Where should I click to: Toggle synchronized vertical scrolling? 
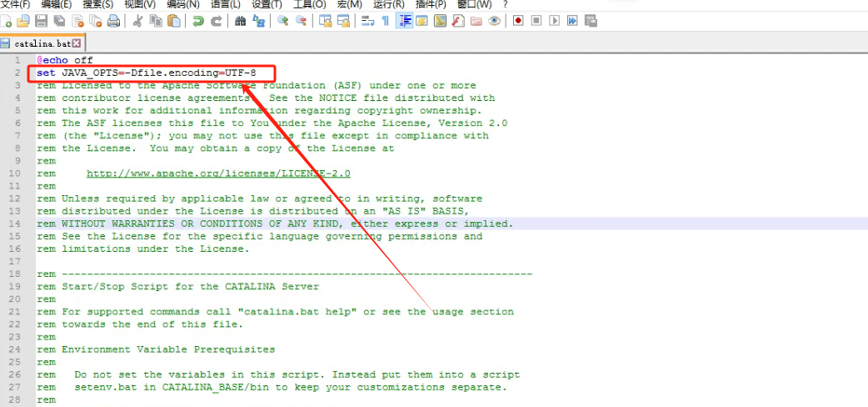tap(326, 21)
